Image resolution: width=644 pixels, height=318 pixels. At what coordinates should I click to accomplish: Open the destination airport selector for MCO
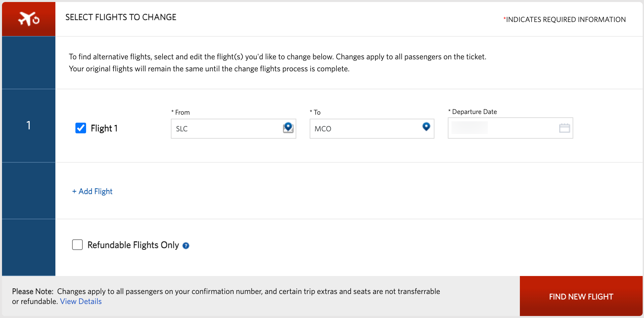[x=426, y=127]
